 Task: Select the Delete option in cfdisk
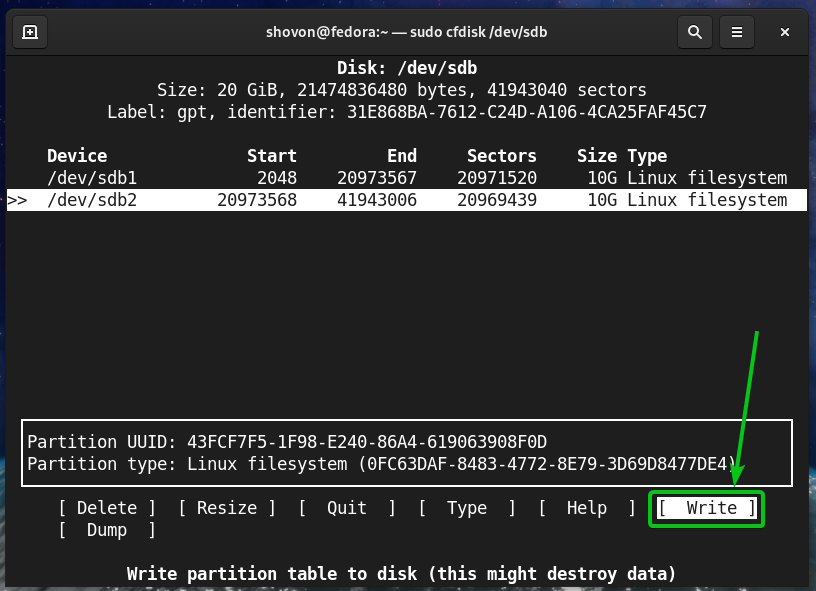pos(106,508)
